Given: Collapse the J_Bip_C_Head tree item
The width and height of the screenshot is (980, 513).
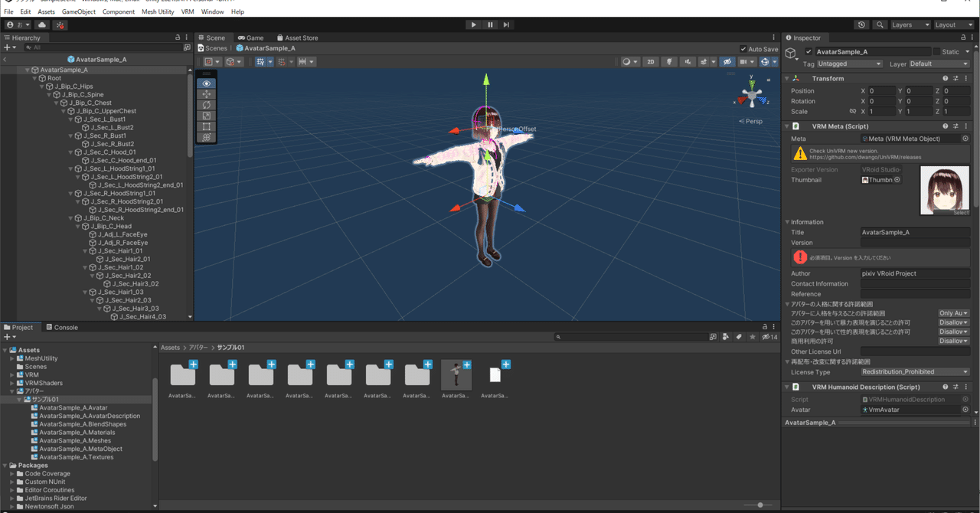Looking at the screenshot, I should pyautogui.click(x=77, y=226).
